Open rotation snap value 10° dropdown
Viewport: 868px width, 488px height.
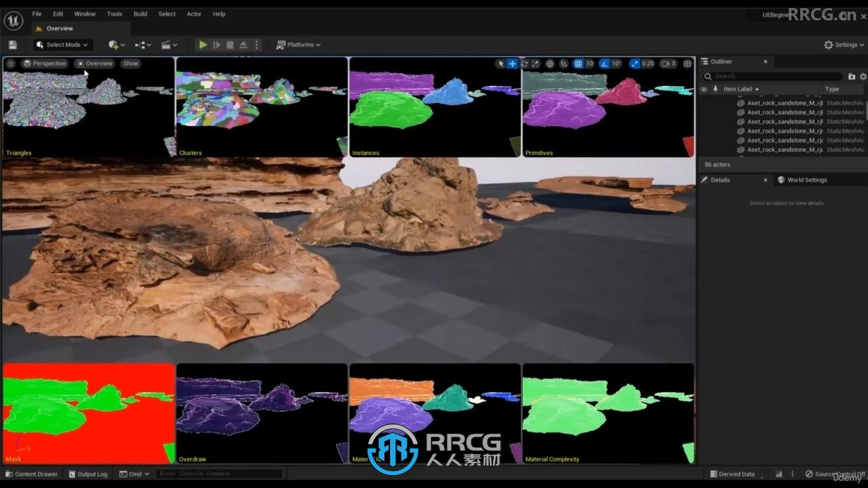616,64
